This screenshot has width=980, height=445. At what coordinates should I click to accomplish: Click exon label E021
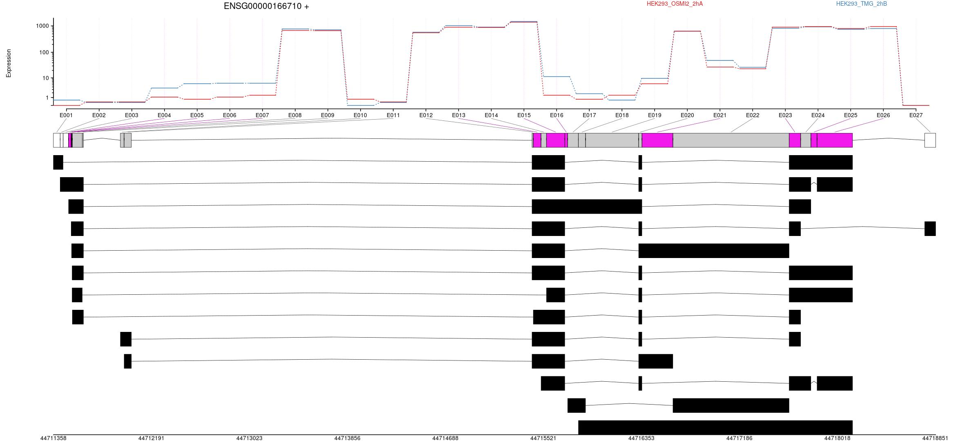tap(720, 115)
